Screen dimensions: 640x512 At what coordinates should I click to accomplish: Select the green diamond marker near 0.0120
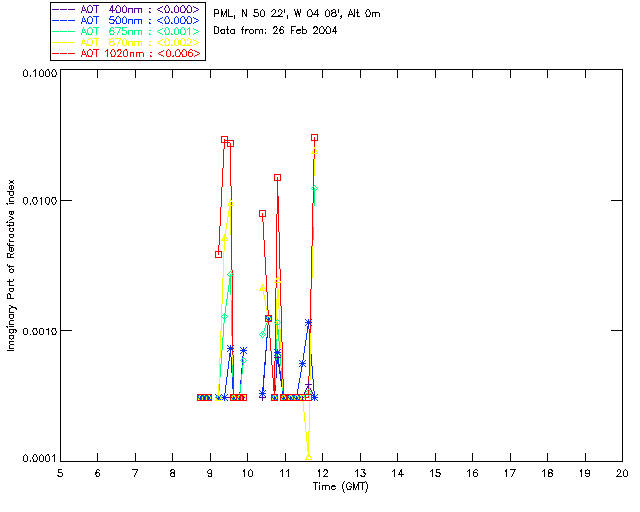coord(314,189)
